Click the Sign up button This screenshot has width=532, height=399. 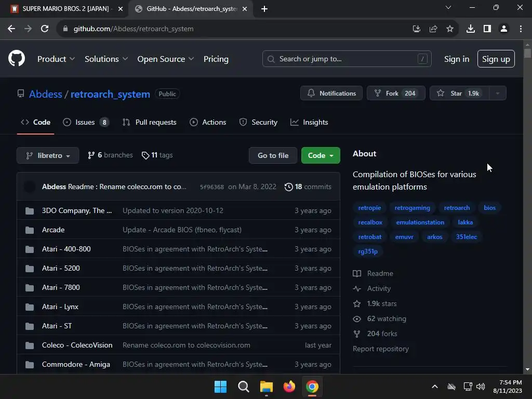coord(496,59)
